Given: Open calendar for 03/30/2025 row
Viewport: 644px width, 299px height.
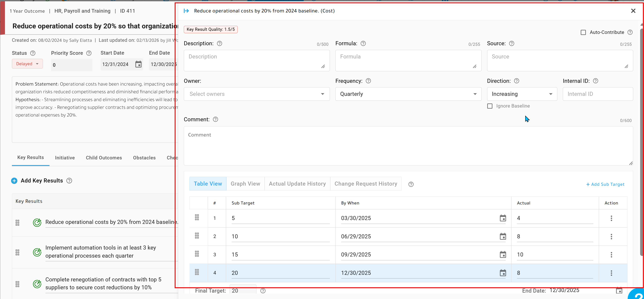Looking at the screenshot, I should point(503,218).
